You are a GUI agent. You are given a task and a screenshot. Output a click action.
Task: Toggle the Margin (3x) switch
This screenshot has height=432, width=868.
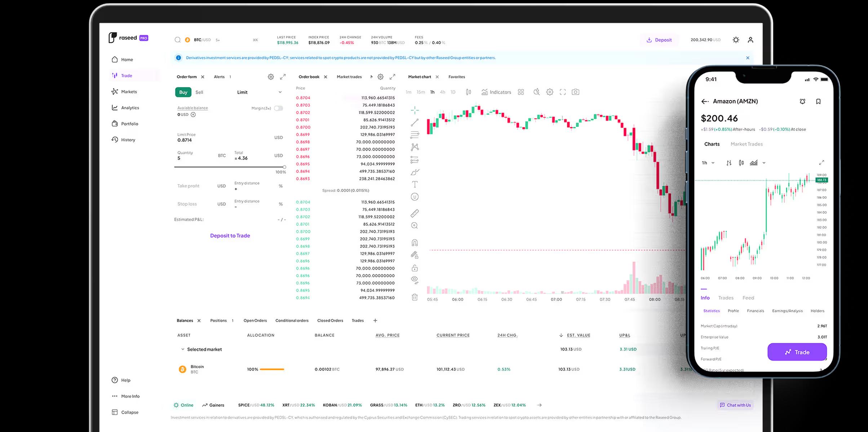[x=278, y=108]
